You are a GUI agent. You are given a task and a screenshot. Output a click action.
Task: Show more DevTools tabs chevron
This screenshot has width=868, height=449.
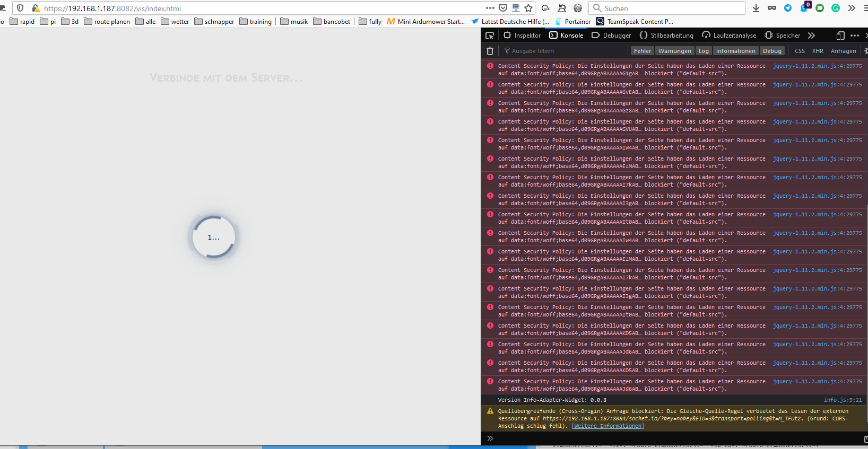tap(811, 36)
